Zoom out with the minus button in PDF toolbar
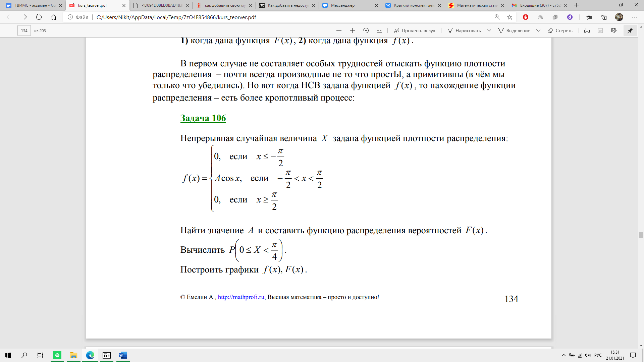 pos(339,31)
